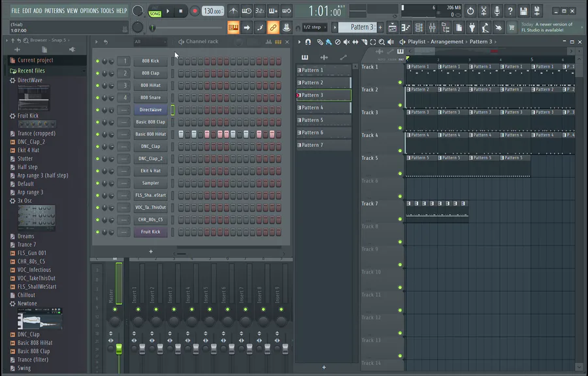The image size is (588, 376).
Task: Open the PATTERNS menu
Action: pyautogui.click(x=54, y=11)
